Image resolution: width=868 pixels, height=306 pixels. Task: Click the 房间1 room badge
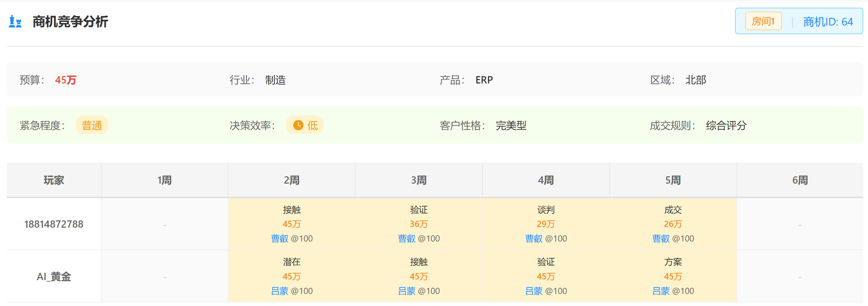click(763, 21)
